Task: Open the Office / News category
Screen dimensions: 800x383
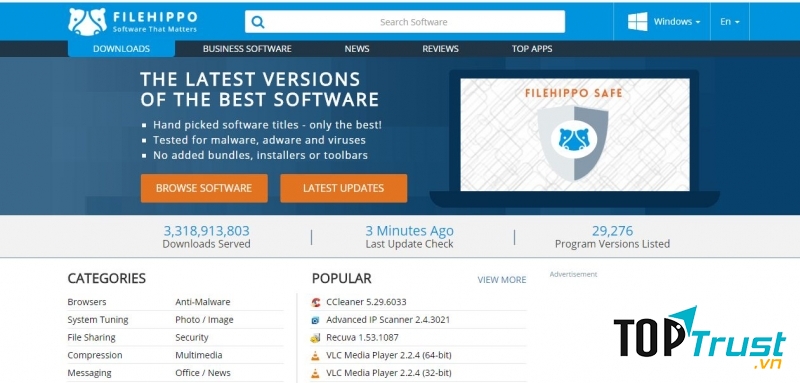Action: [x=203, y=373]
